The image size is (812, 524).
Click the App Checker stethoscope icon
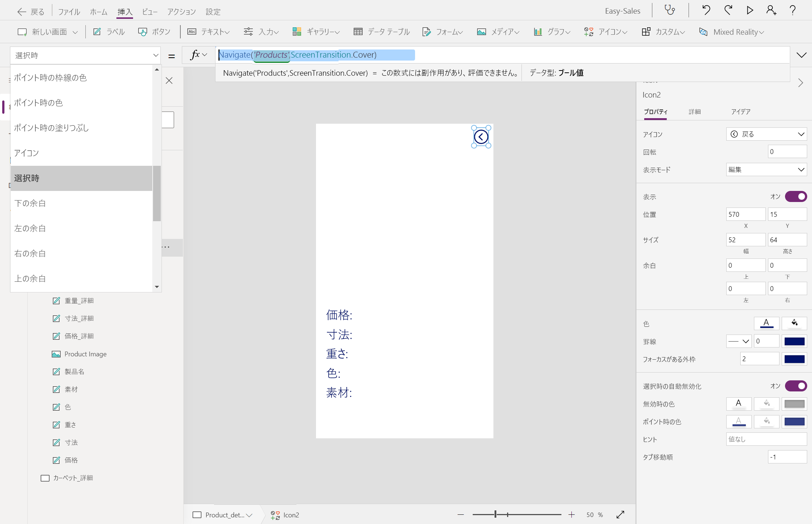point(670,10)
